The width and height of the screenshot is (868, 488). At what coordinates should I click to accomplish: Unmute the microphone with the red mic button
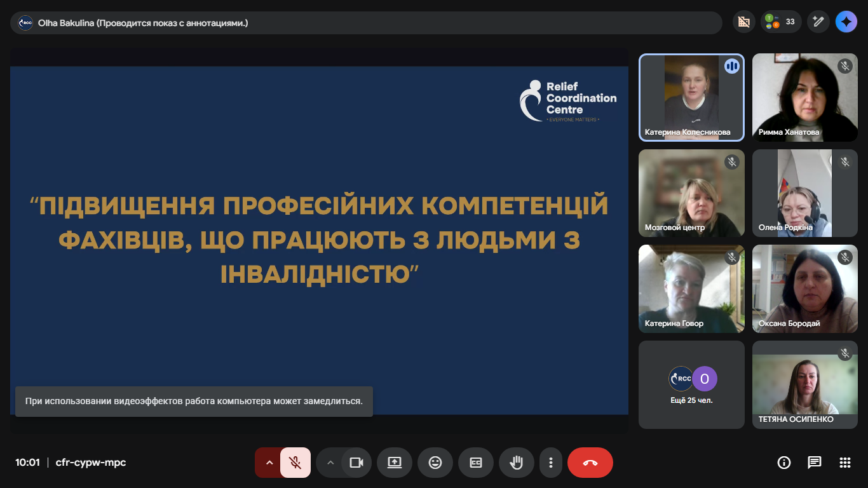[x=295, y=463]
